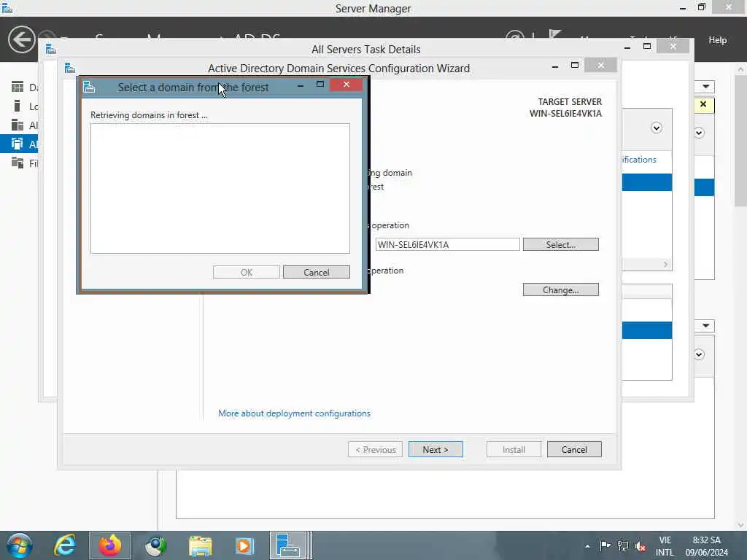Cancel the domain selection dialog
Image resolution: width=747 pixels, height=560 pixels.
pos(317,273)
